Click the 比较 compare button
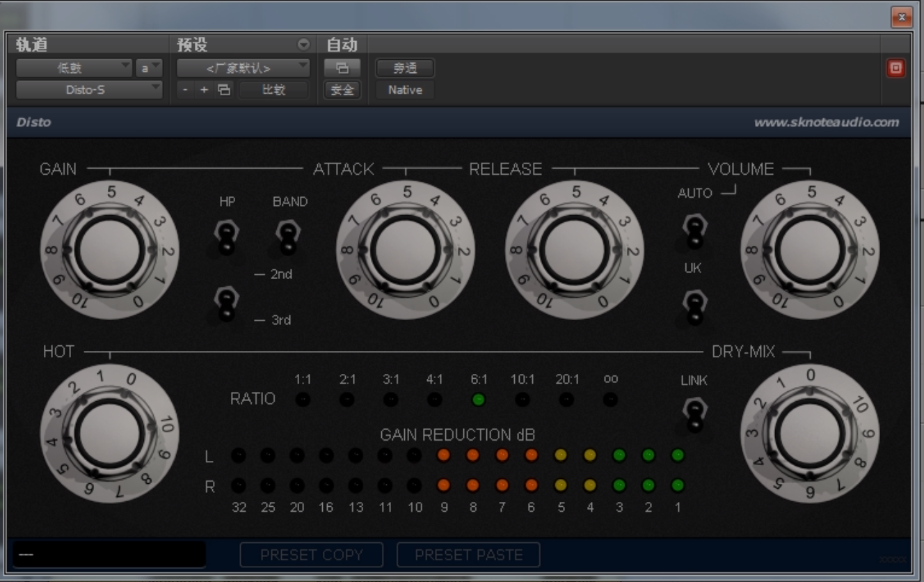Image resolution: width=924 pixels, height=582 pixels. tap(273, 90)
